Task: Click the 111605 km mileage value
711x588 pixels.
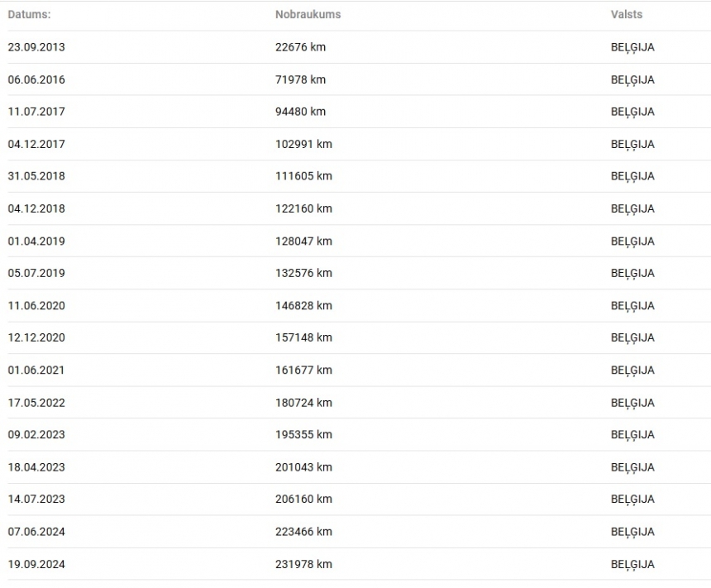Action: [303, 176]
